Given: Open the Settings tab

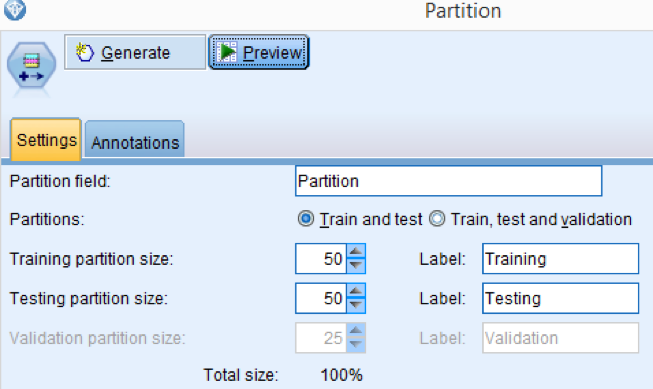Looking at the screenshot, I should coord(46,140).
